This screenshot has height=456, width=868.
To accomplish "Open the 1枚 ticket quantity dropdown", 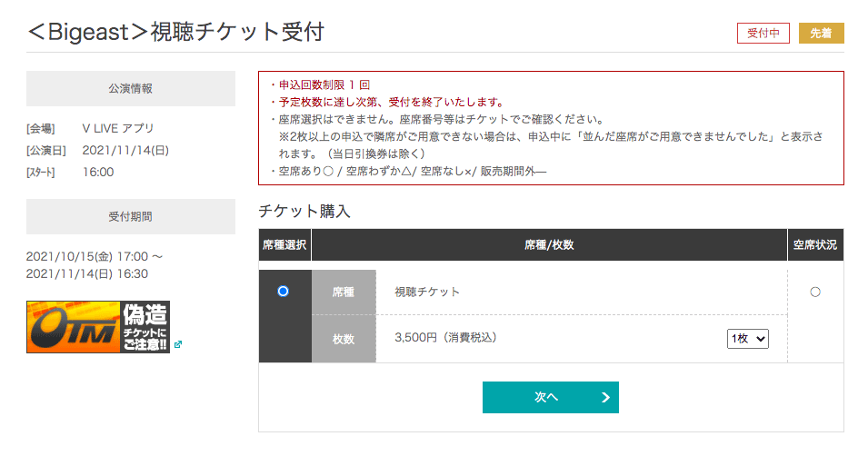I will point(747,338).
